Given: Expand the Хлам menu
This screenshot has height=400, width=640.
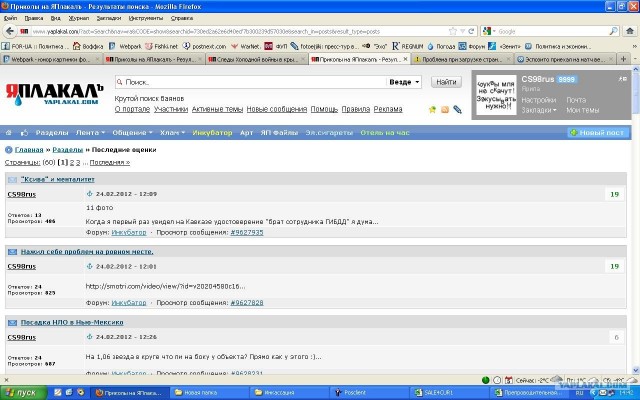Looking at the screenshot, I should pos(172,133).
